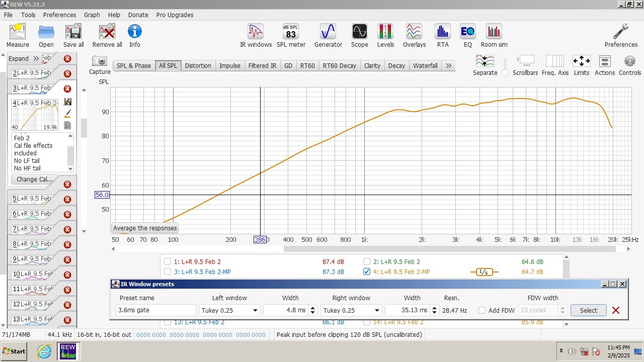Open the Room sim tool
Screen dimensions: 644x362
494,36
